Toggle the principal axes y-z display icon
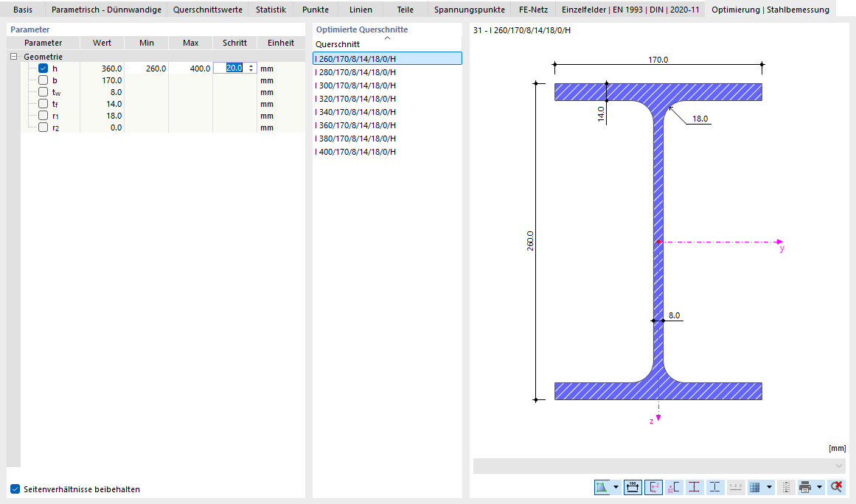The height and width of the screenshot is (504, 856). 653,487
